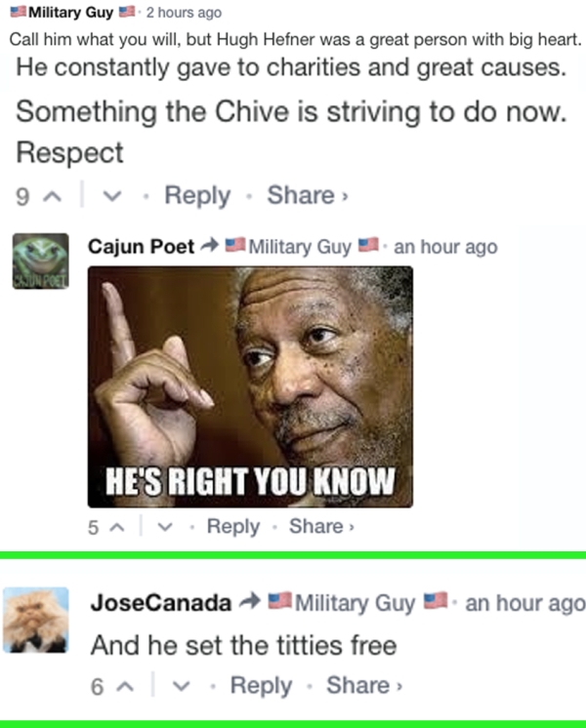Upvote Cajun Poet's meme reply
Screen dimensions: 586x728
coord(116,527)
